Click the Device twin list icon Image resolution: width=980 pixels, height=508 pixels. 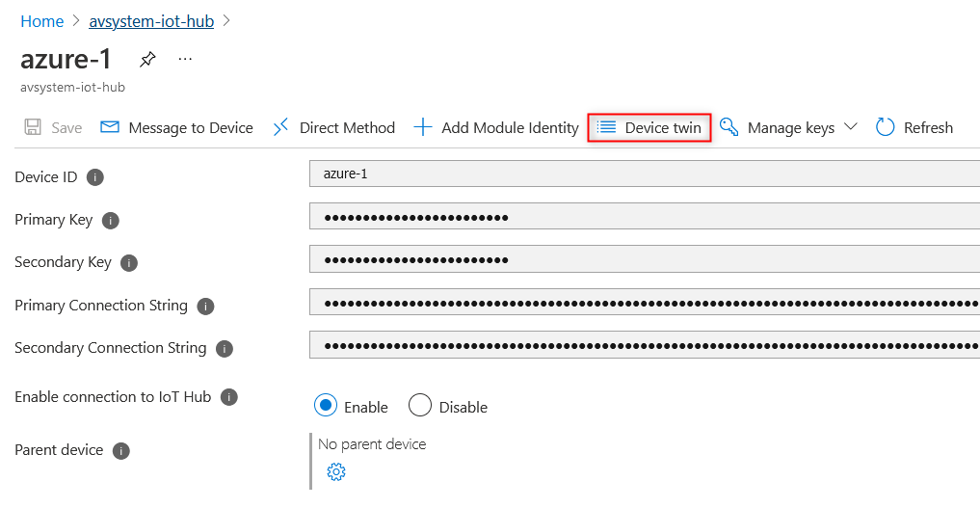(x=606, y=127)
